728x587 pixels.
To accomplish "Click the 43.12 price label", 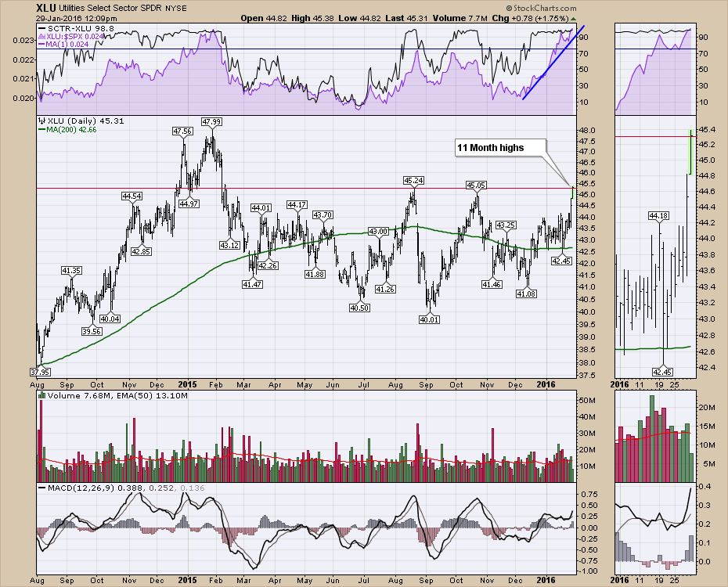I will tap(229, 245).
